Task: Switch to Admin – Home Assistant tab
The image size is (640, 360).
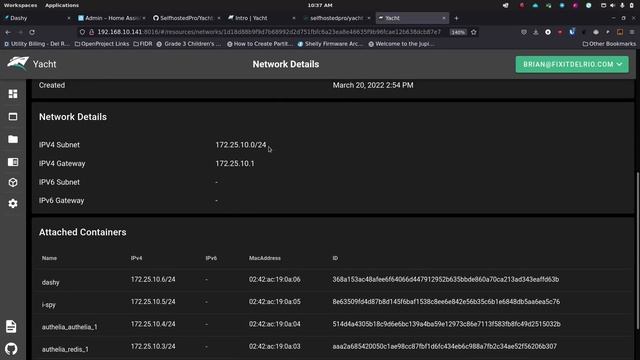Action: coord(111,18)
